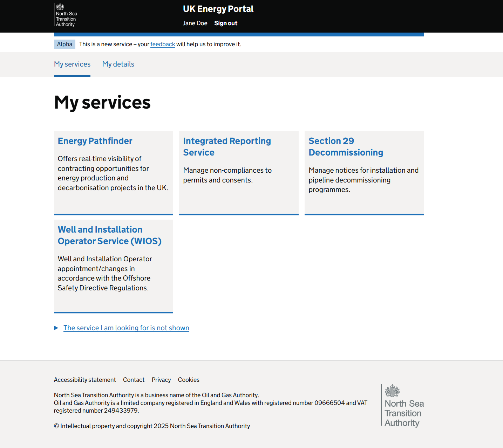503x448 pixels.
Task: Click the Jane Doe user name
Action: (x=195, y=23)
